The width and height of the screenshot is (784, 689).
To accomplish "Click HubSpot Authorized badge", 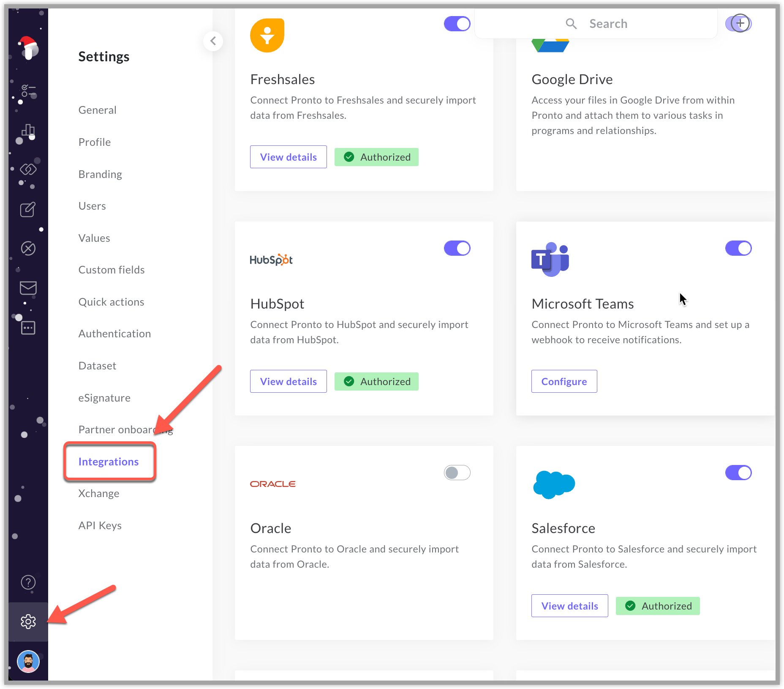I will point(376,381).
